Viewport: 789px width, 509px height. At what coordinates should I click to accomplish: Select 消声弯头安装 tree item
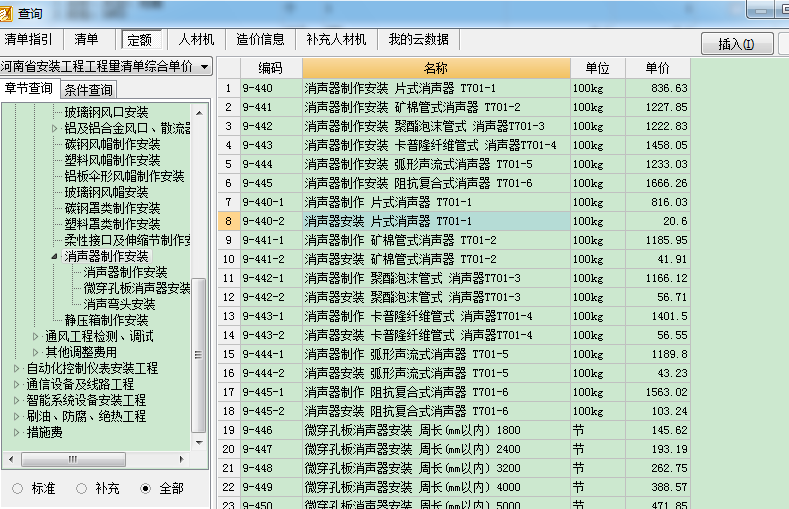coord(119,305)
